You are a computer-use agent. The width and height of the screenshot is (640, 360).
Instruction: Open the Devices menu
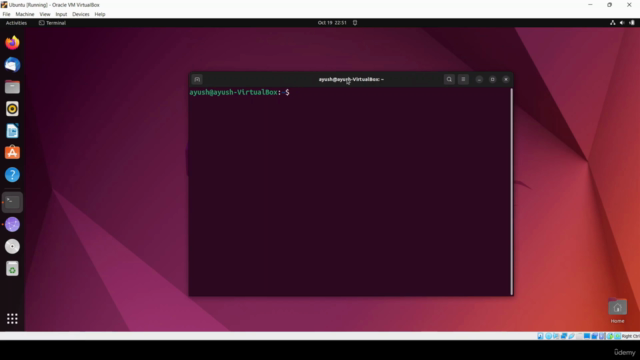80,14
